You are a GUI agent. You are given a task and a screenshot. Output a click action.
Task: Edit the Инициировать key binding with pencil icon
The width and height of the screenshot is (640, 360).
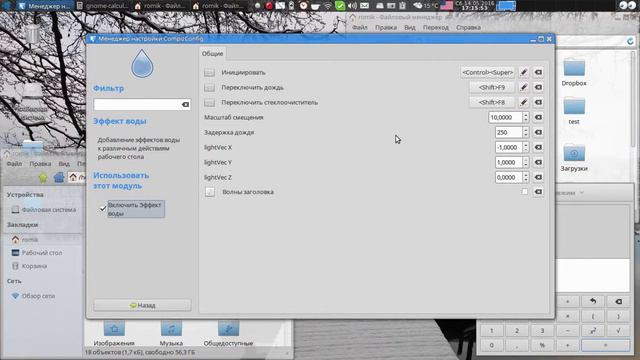(524, 72)
